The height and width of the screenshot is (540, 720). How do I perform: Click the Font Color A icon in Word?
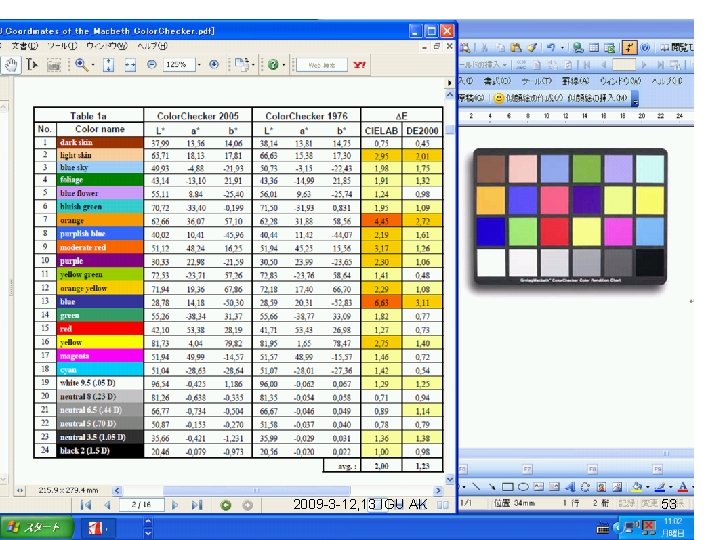682,487
